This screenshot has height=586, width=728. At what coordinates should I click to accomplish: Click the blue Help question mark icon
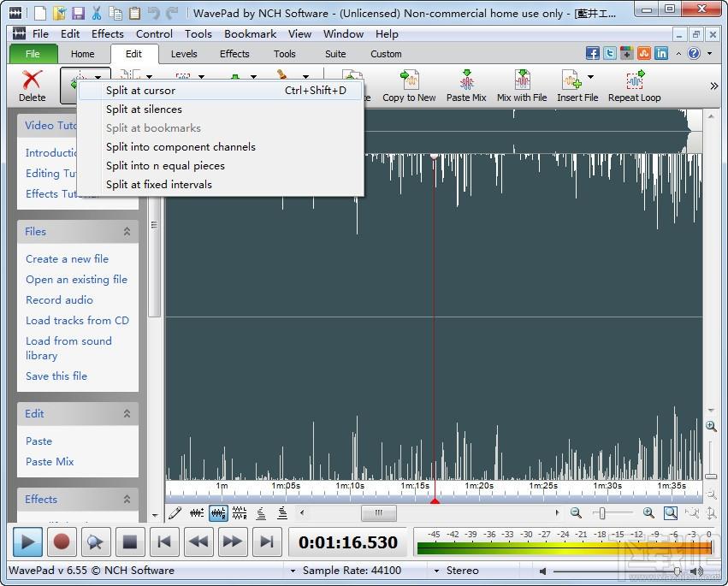(x=694, y=53)
